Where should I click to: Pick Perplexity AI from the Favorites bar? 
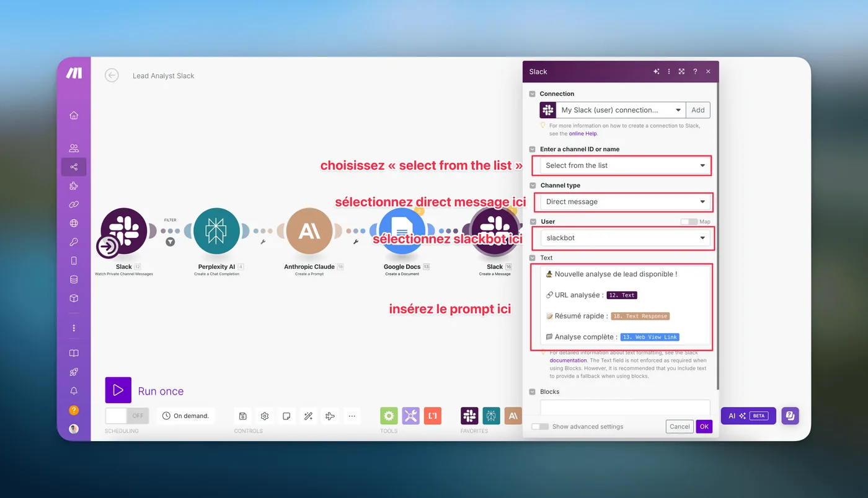(x=492, y=416)
